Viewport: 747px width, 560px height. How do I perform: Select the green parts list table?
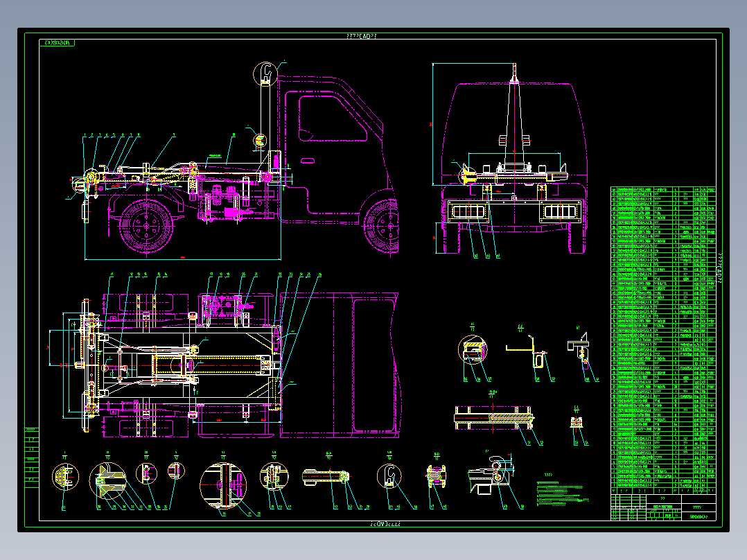click(663, 340)
